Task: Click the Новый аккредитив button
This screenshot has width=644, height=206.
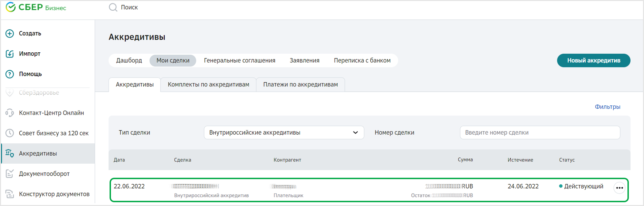Action: [x=594, y=60]
